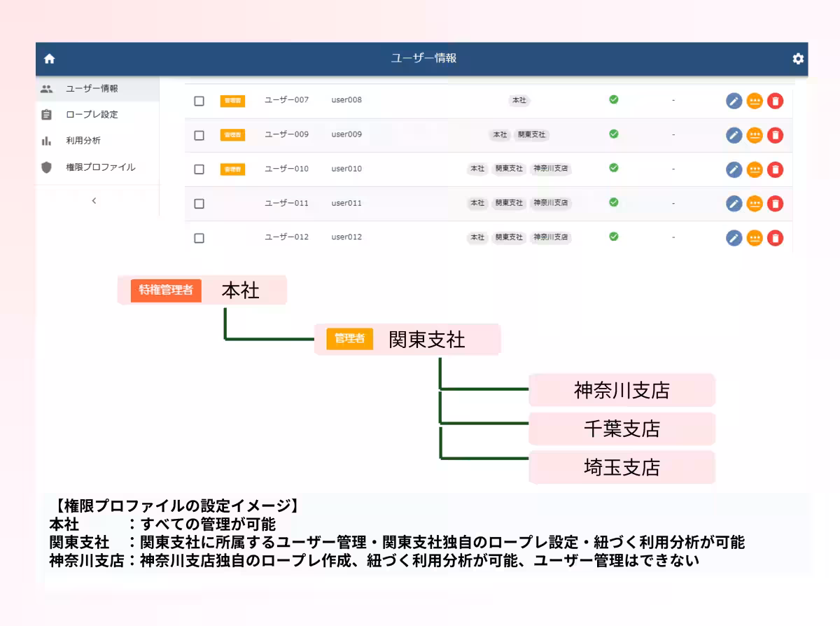Open ロープレ設定 in the sidebar
840x626 pixels.
point(97,114)
